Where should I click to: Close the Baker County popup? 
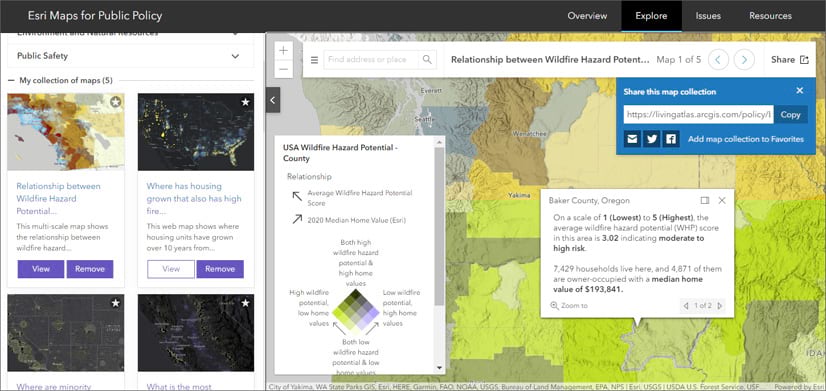coord(722,200)
